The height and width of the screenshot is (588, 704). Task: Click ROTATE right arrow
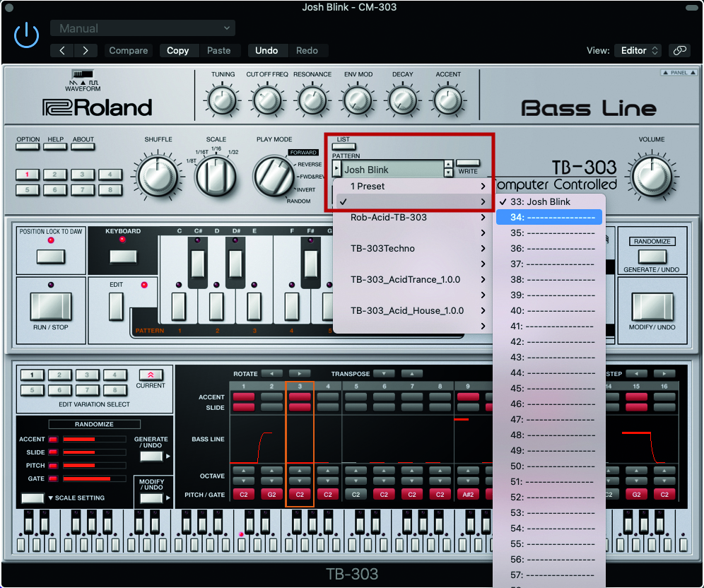[x=300, y=373]
